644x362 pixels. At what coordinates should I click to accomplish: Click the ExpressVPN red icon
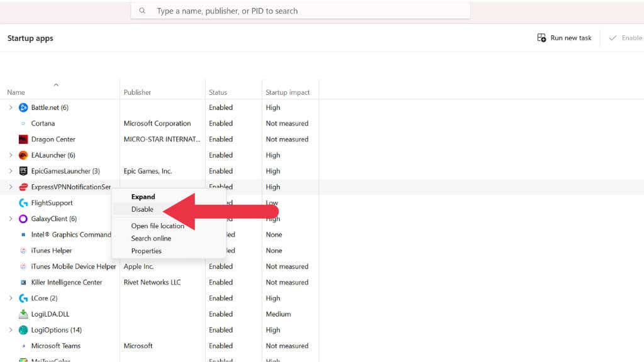click(x=23, y=187)
